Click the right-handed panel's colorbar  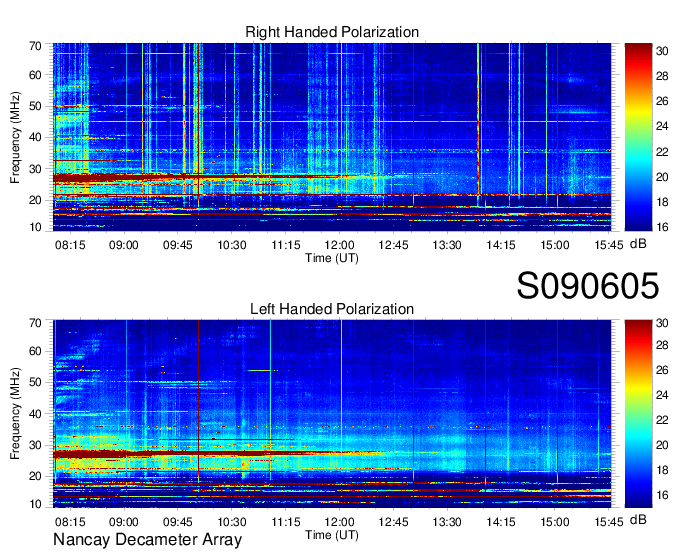pos(638,137)
